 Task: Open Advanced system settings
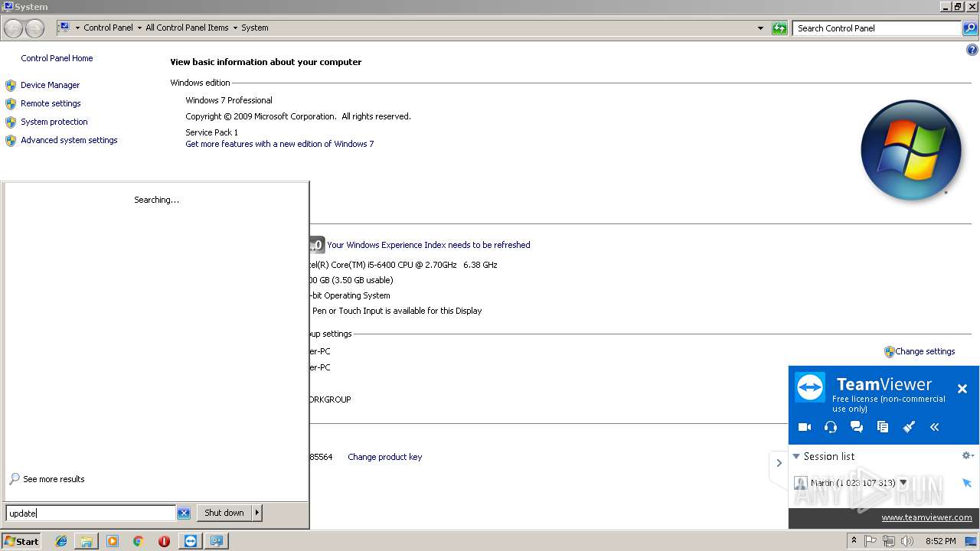pos(69,140)
